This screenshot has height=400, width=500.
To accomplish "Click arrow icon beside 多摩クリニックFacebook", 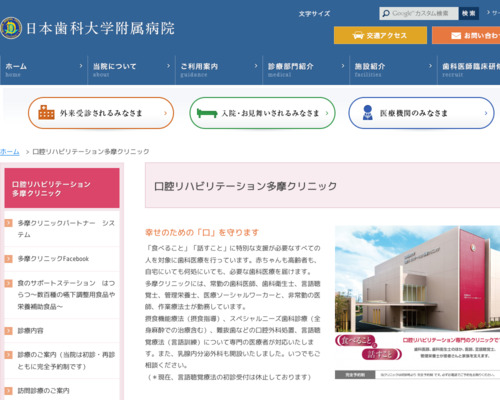I will tap(8, 259).
